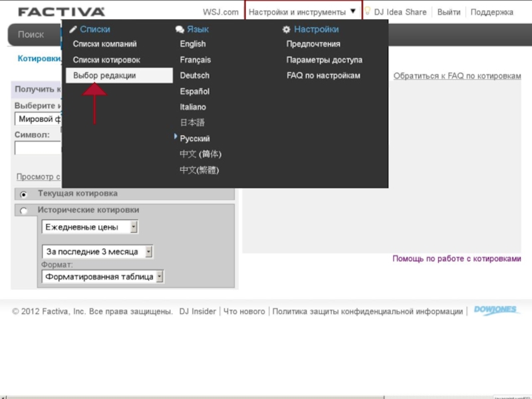Image resolution: width=532 pixels, height=399 pixels.
Task: Select Русский language entry
Action: 195,138
